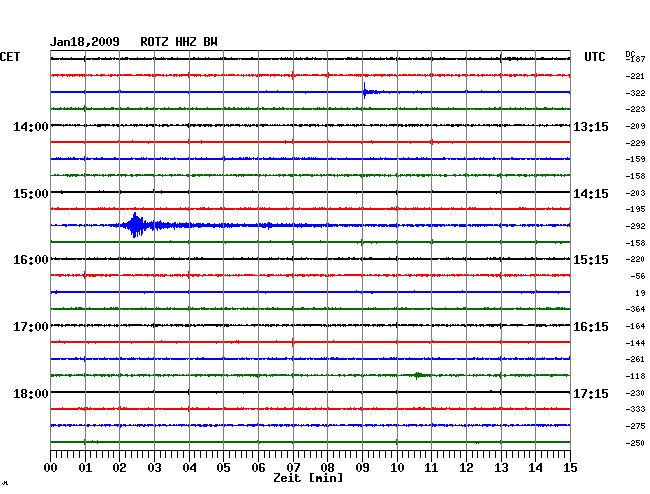
Task: Select DC offset value -203
Action: tap(635, 193)
